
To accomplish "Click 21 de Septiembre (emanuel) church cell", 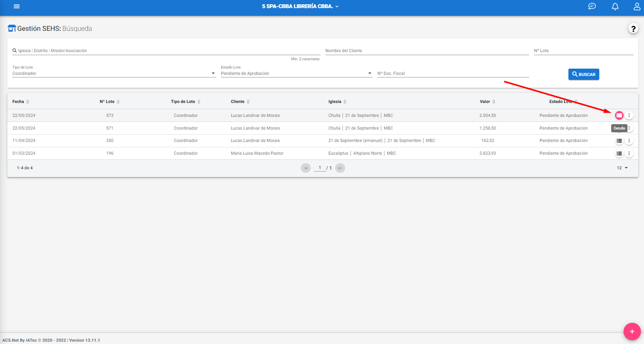I will tap(382, 141).
